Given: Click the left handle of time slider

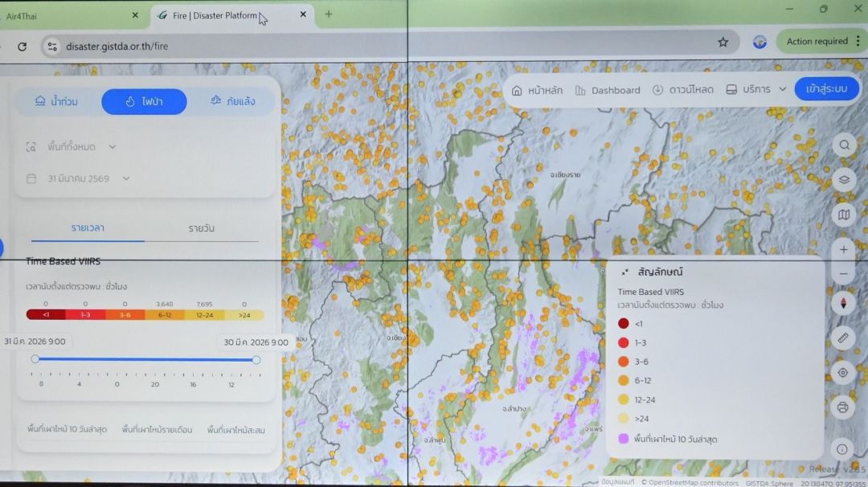Looking at the screenshot, I should point(35,359).
